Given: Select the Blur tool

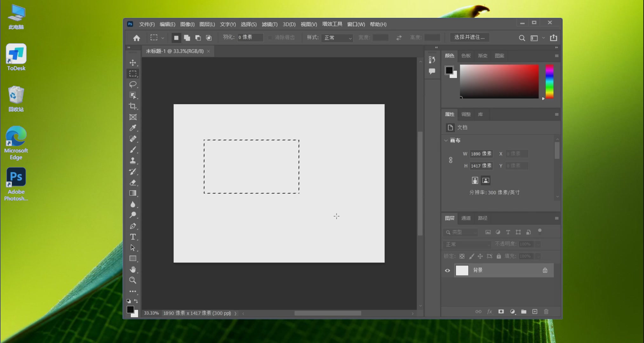Looking at the screenshot, I should coord(133,204).
